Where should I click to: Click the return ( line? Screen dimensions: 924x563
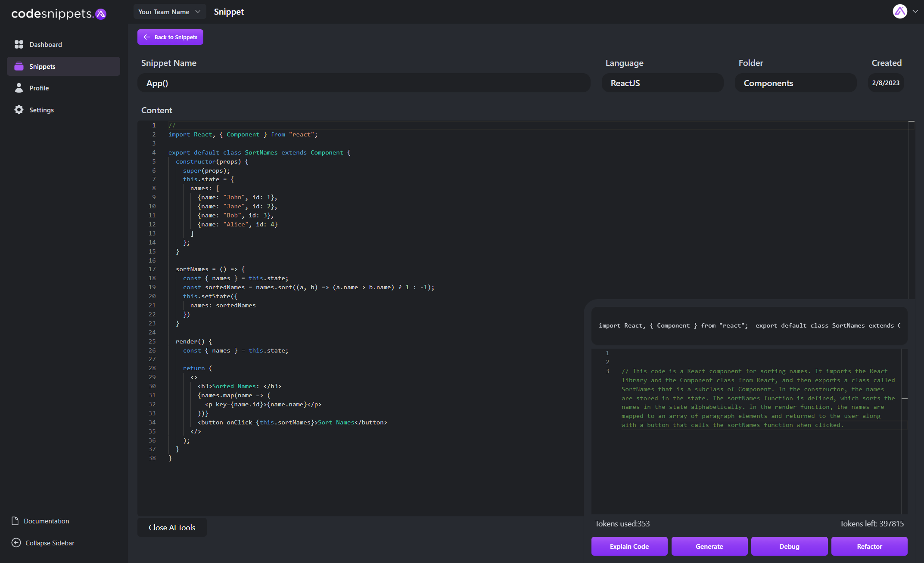click(197, 368)
